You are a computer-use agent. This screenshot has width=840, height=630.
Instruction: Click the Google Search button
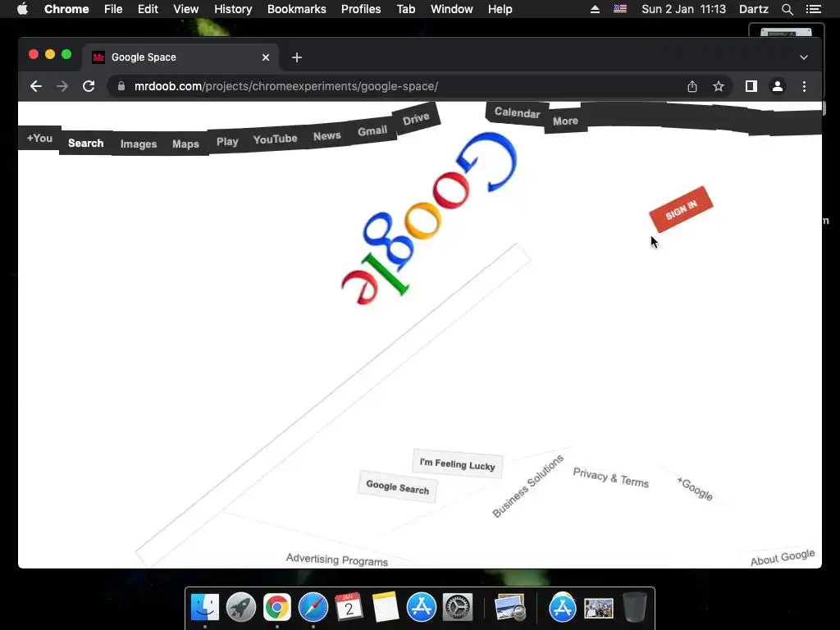(398, 487)
